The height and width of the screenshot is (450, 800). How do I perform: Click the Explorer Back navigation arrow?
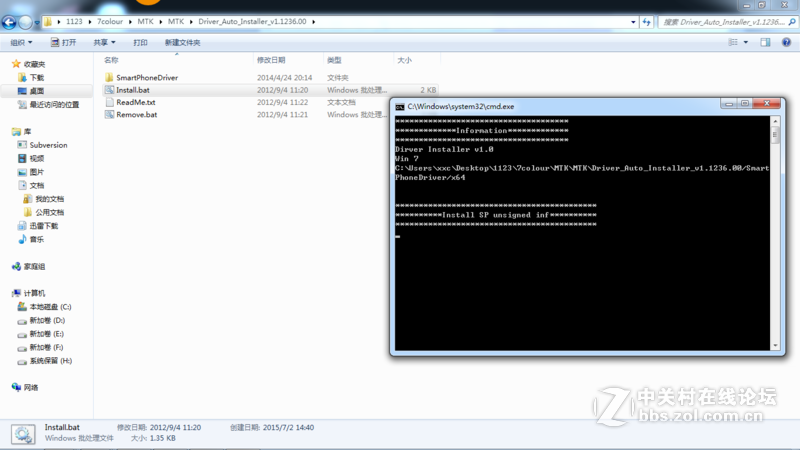(x=9, y=22)
